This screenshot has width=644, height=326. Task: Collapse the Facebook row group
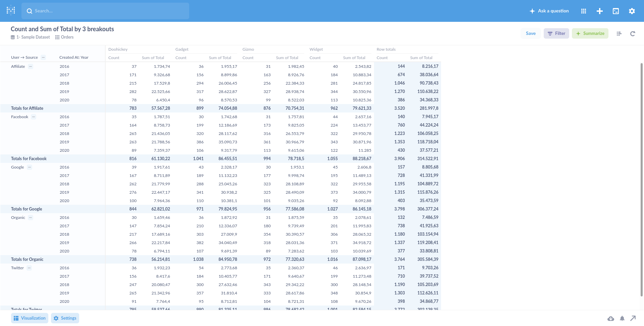(34, 117)
